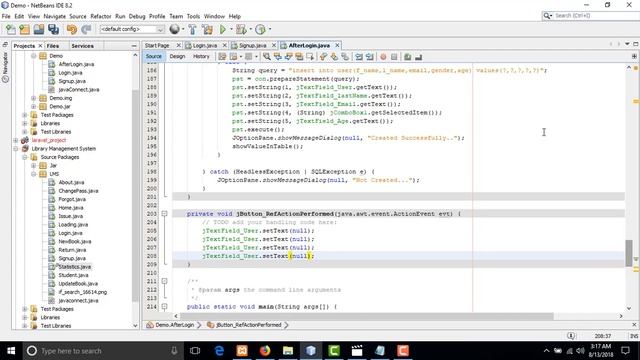
Task: Click the Find Previous Occurrence icon
Action: coord(278,57)
